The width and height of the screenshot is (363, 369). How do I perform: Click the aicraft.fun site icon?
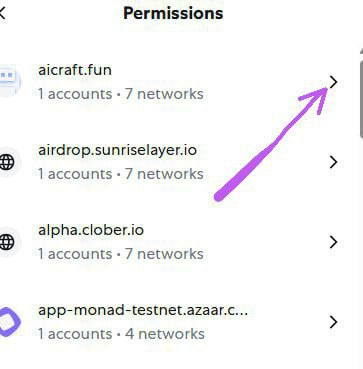tap(9, 81)
